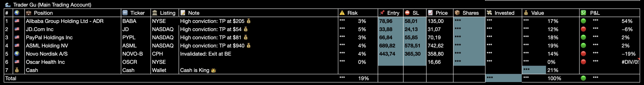Click the red stop icon beside SL
Image resolution: width=644 pixels, height=85 pixels.
pyautogui.click(x=407, y=13)
